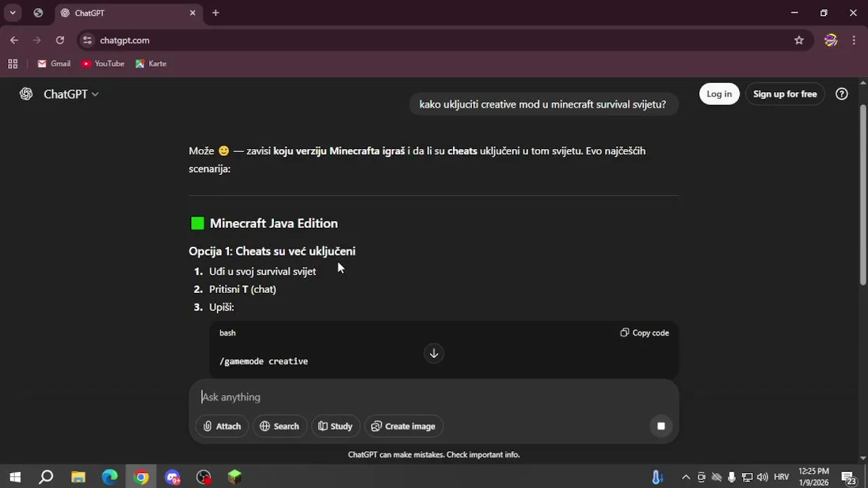The height and width of the screenshot is (488, 868).
Task: Open a new tab with plus button
Action: tap(216, 13)
